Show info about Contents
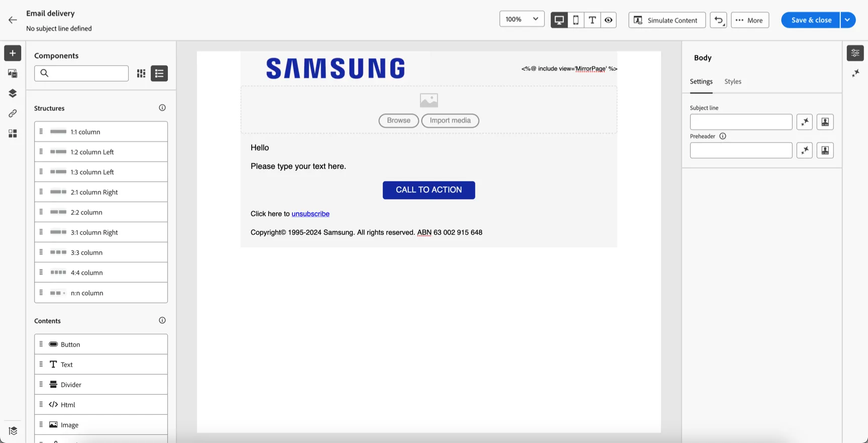Viewport: 868px width, 443px height. pos(162,320)
